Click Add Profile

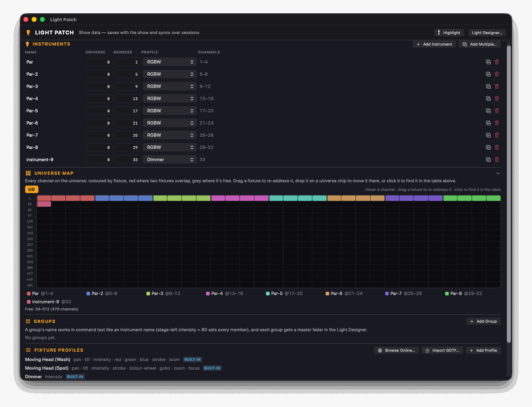click(x=483, y=350)
